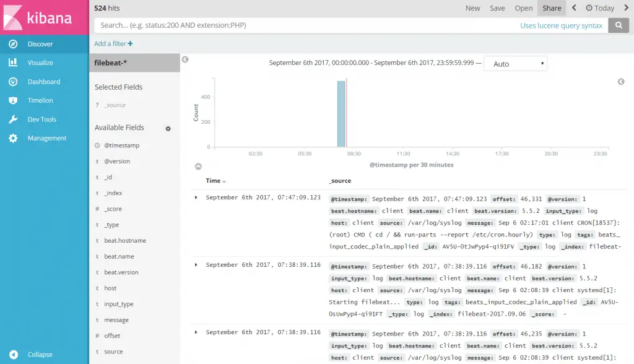
Task: Go to Management label in sidebar
Action: click(47, 138)
